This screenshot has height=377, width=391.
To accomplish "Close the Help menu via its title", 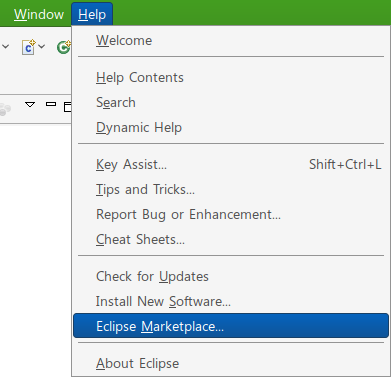I will [x=92, y=14].
